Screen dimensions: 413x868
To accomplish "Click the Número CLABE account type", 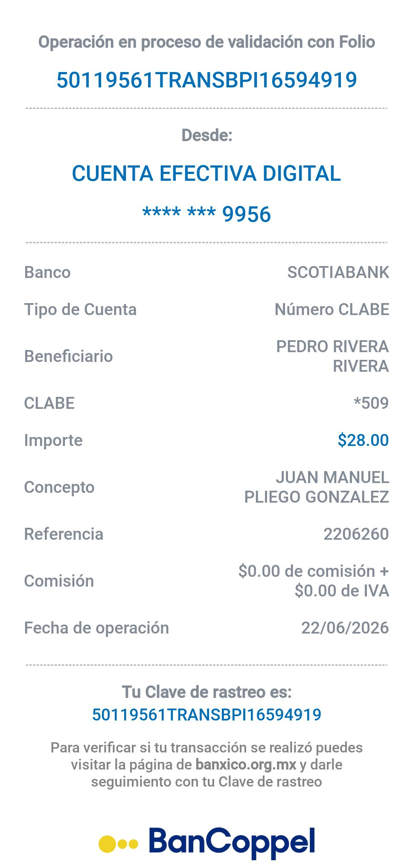I will point(332,310).
